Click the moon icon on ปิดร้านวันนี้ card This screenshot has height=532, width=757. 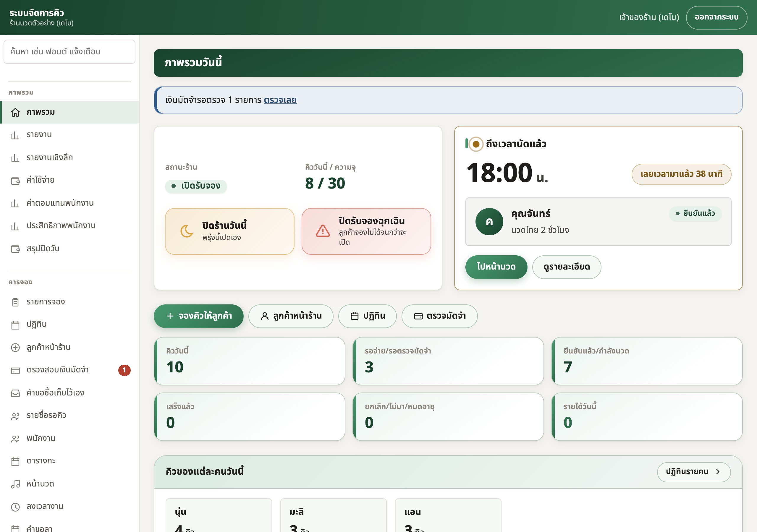(x=187, y=231)
